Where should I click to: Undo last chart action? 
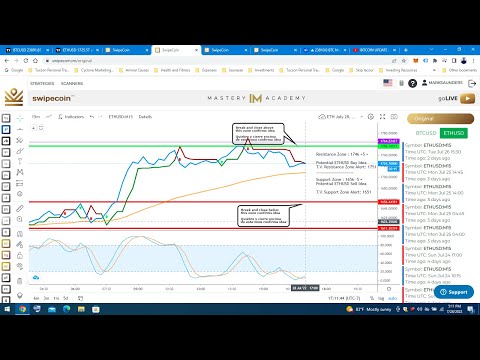pos(92,117)
